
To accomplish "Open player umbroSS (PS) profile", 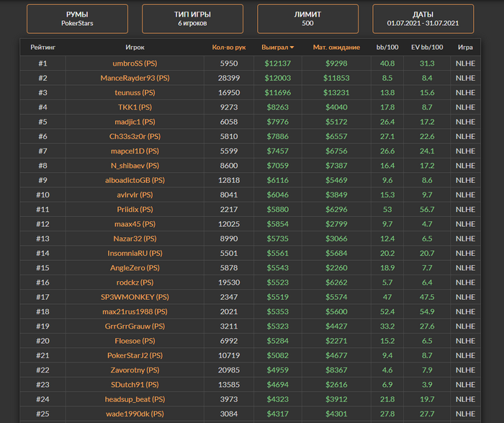I will (135, 63).
